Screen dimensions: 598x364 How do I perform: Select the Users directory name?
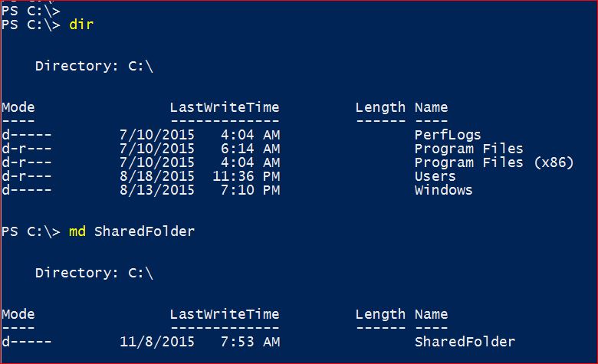pos(435,176)
